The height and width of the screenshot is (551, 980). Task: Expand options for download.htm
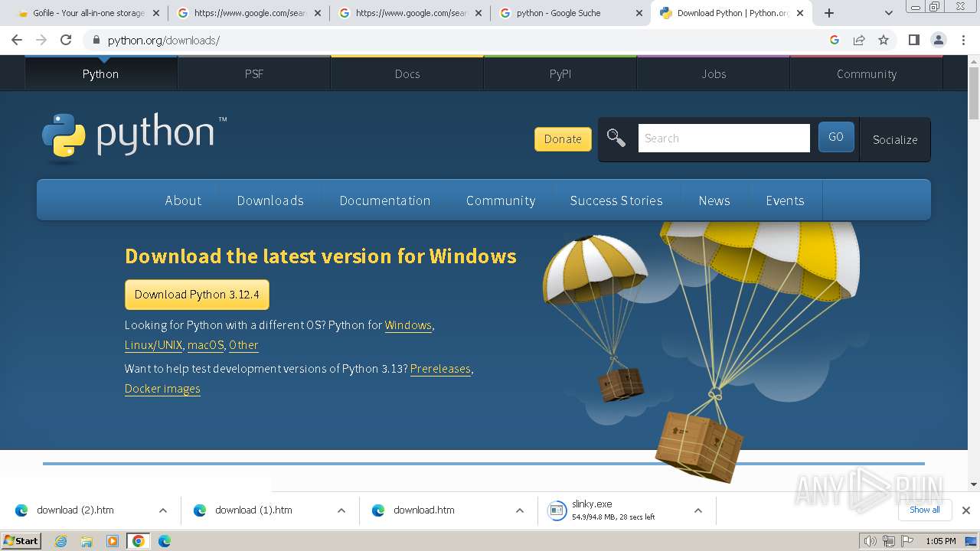519,510
